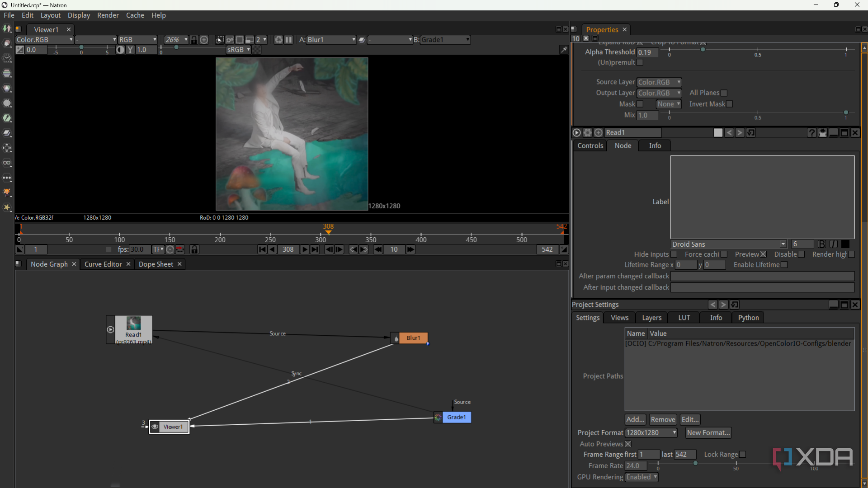
Task: Click the color picker icon at the viewer's right edge
Action: pyautogui.click(x=564, y=50)
